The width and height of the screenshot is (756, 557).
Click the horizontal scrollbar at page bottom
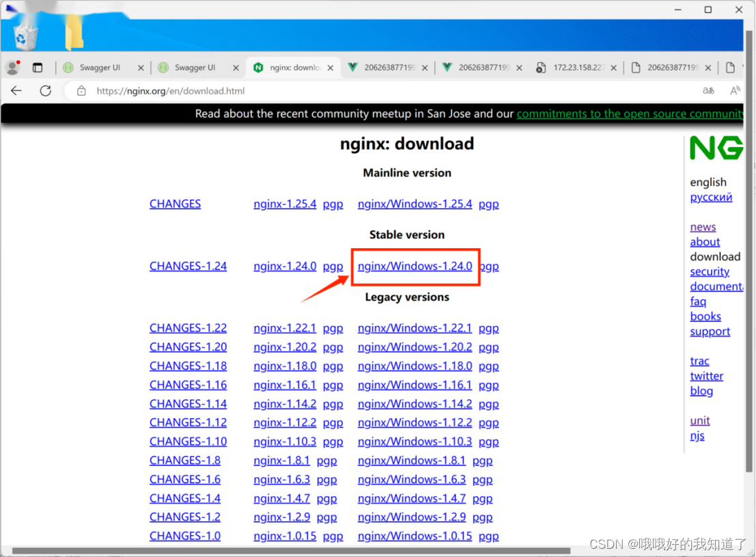click(291, 551)
